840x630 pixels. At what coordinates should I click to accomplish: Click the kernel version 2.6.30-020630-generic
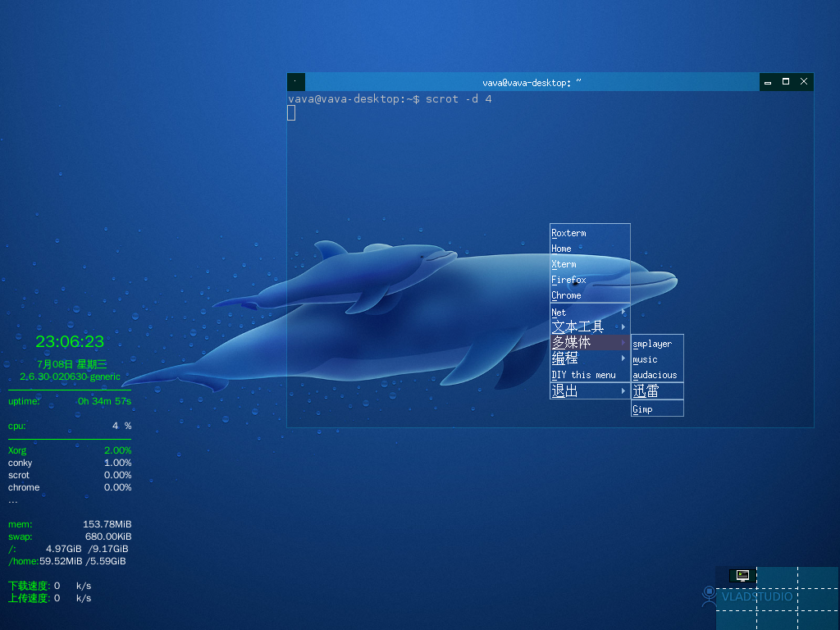tap(71, 377)
